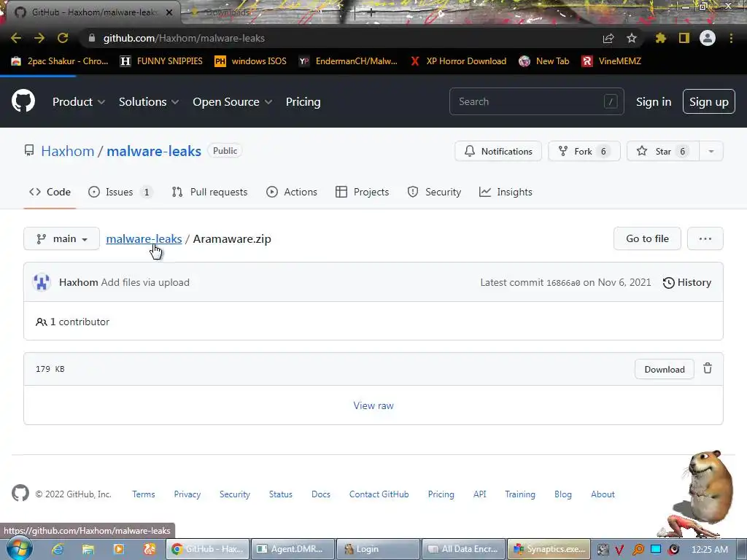Viewport: 747px width, 560px height.
Task: Switch to the Projects tab
Action: [x=362, y=192]
